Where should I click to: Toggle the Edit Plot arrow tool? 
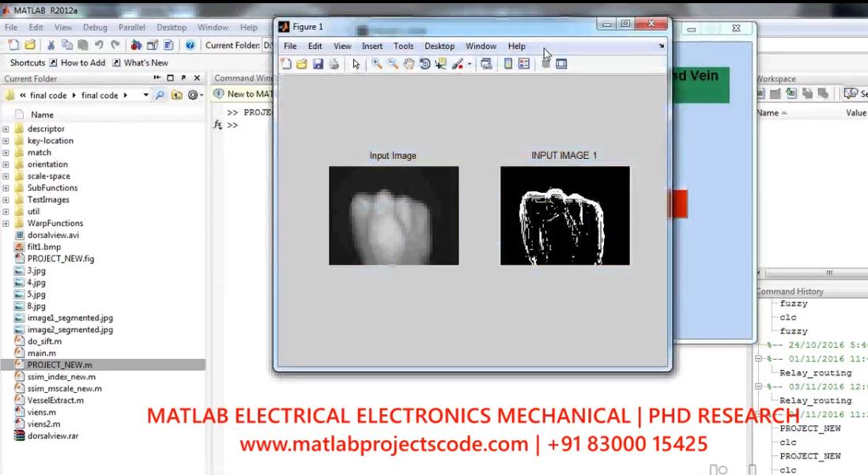357,64
